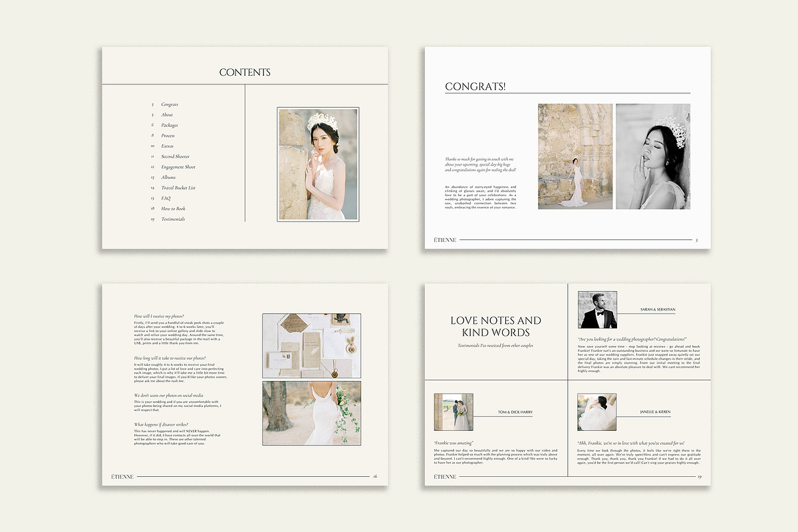Click the ÉTIENNE footer on the FAQ page
This screenshot has width=798, height=532.
[123, 477]
